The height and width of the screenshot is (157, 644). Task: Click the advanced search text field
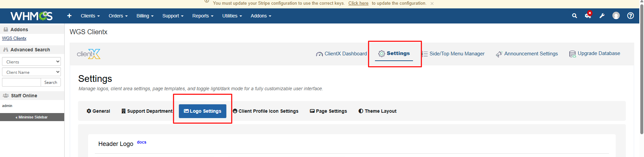coord(22,82)
